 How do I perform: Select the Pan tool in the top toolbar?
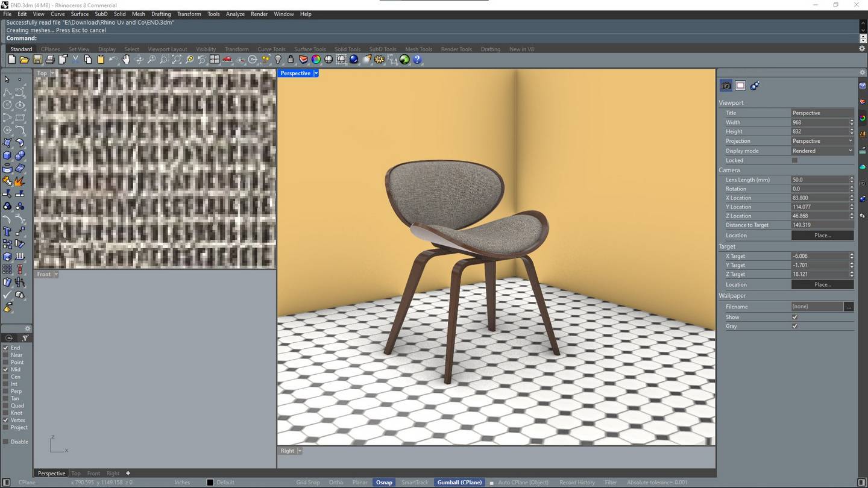127,59
